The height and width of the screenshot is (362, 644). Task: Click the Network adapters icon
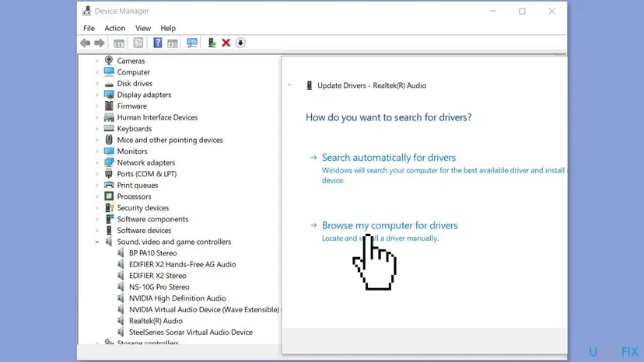tap(109, 162)
